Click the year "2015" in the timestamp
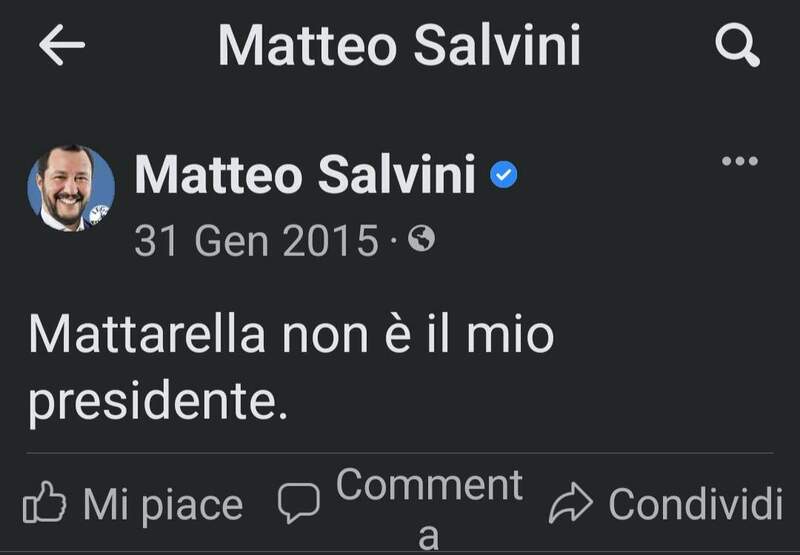Image resolution: width=800 pixels, height=555 pixels. (x=330, y=240)
